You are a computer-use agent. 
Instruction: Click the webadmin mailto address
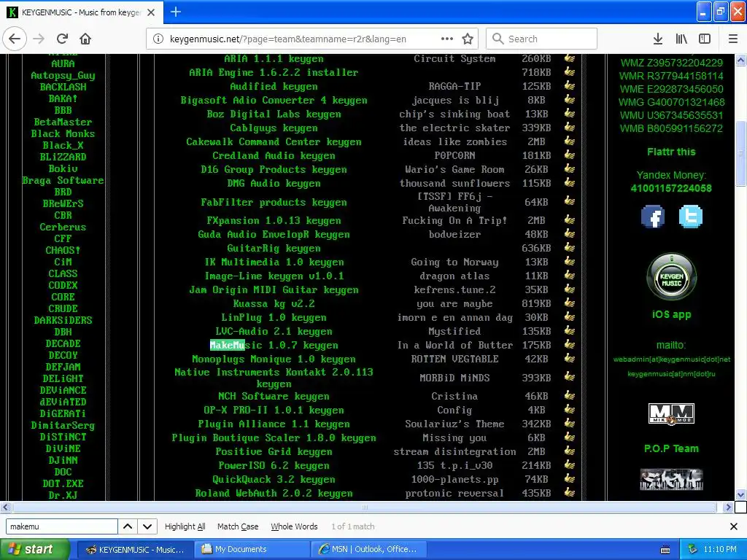point(671,359)
